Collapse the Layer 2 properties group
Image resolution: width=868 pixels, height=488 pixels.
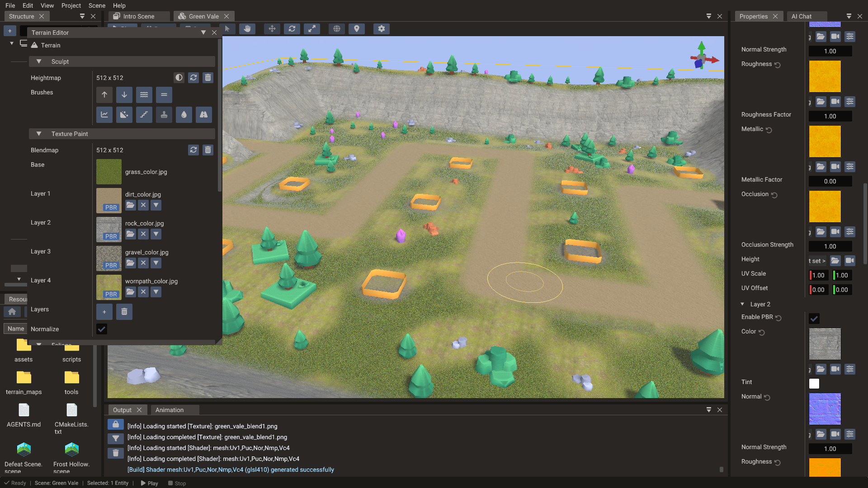click(x=742, y=304)
